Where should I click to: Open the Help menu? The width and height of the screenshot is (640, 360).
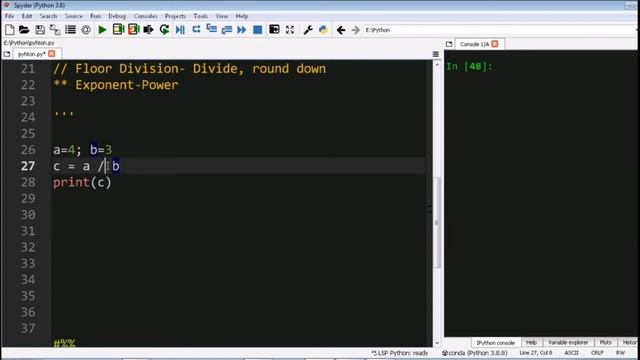pos(242,16)
